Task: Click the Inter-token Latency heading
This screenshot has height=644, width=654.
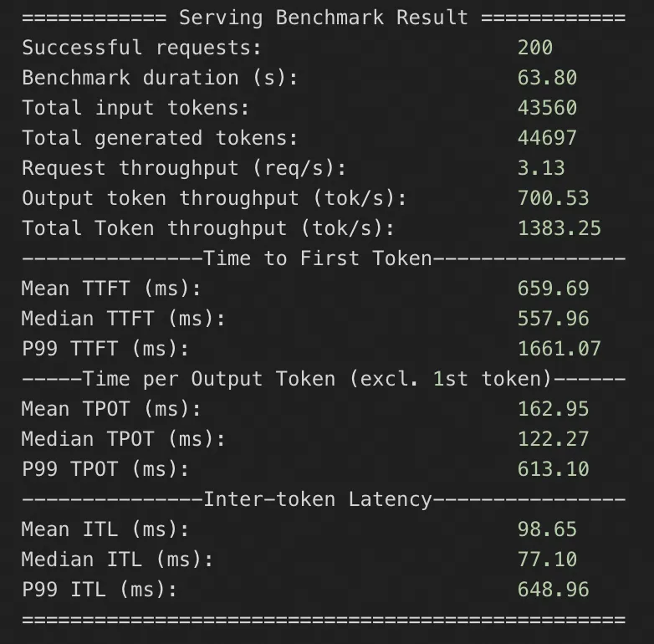Action: [318, 499]
